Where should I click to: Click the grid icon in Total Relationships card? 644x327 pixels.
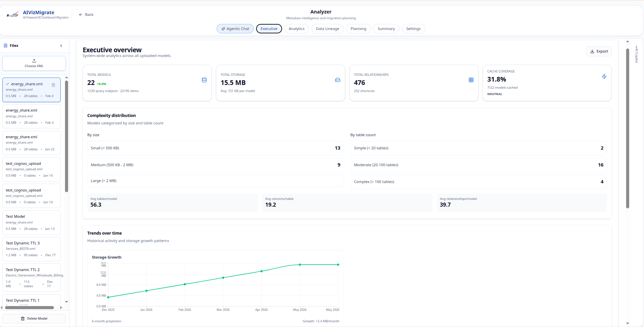coord(471,80)
